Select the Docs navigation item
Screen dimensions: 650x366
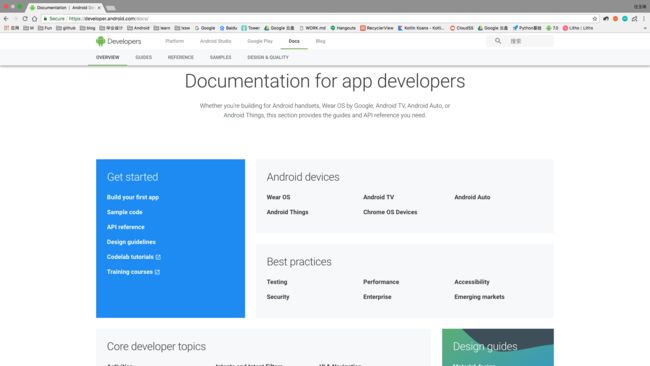294,41
